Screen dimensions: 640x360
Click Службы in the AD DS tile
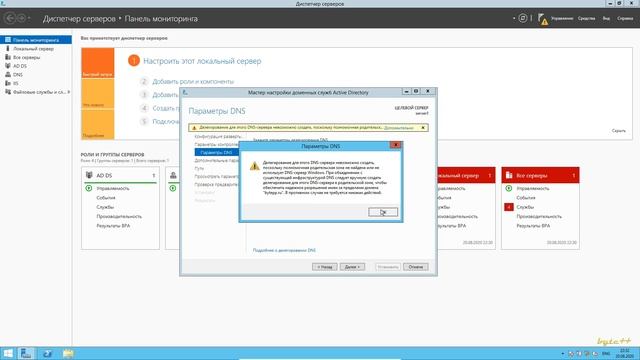(105, 207)
